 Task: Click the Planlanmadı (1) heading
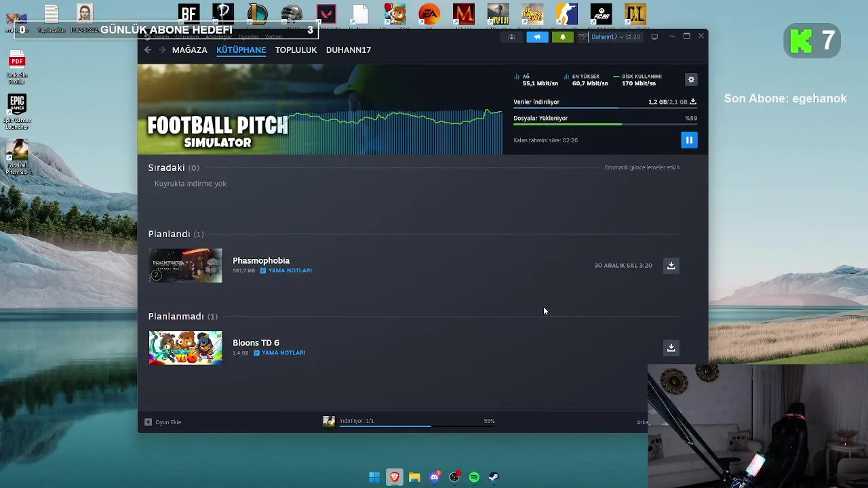coord(183,317)
